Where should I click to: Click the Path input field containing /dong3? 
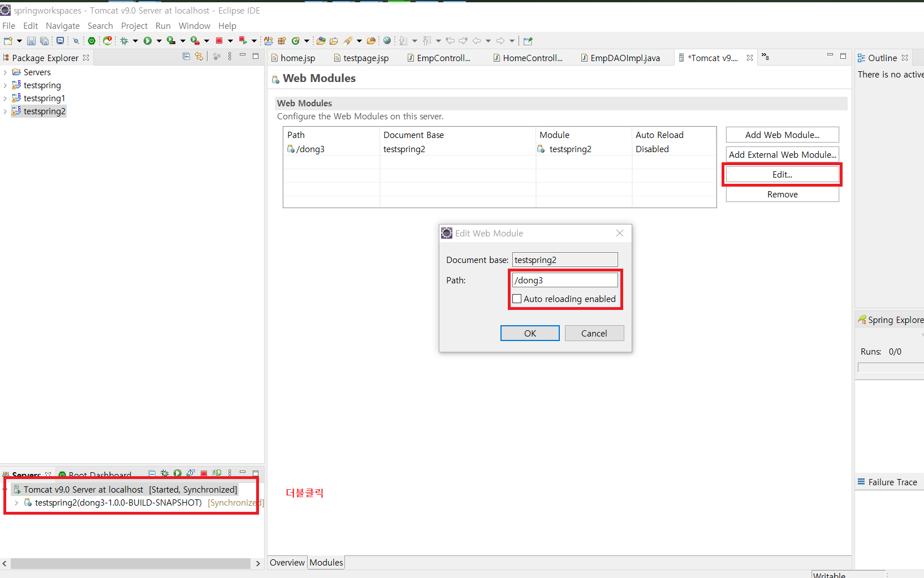click(565, 280)
